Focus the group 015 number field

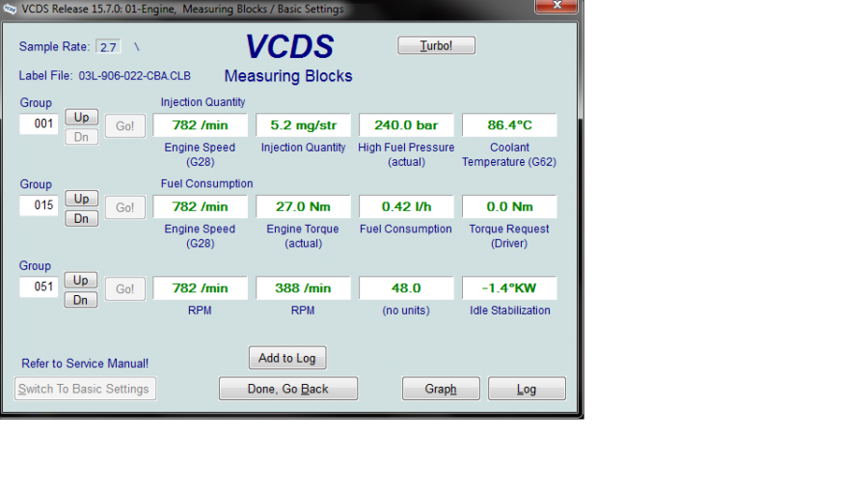coord(39,205)
